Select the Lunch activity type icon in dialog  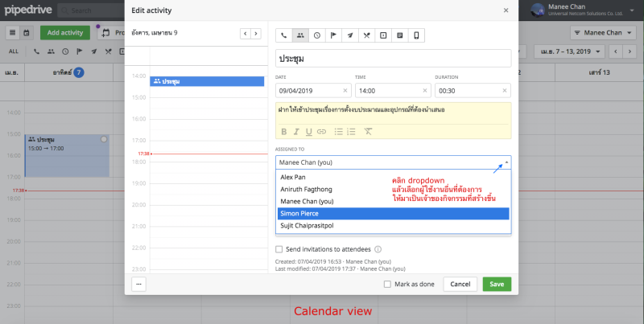[366, 35]
